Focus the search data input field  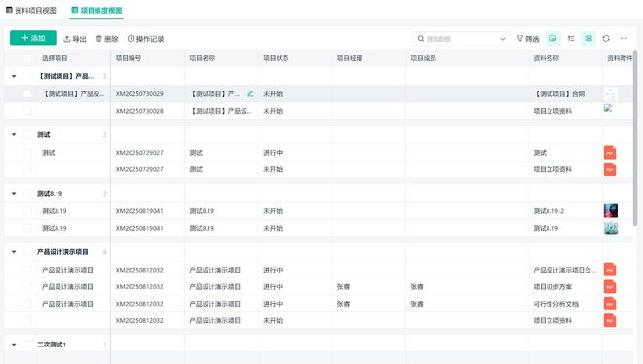pos(462,39)
